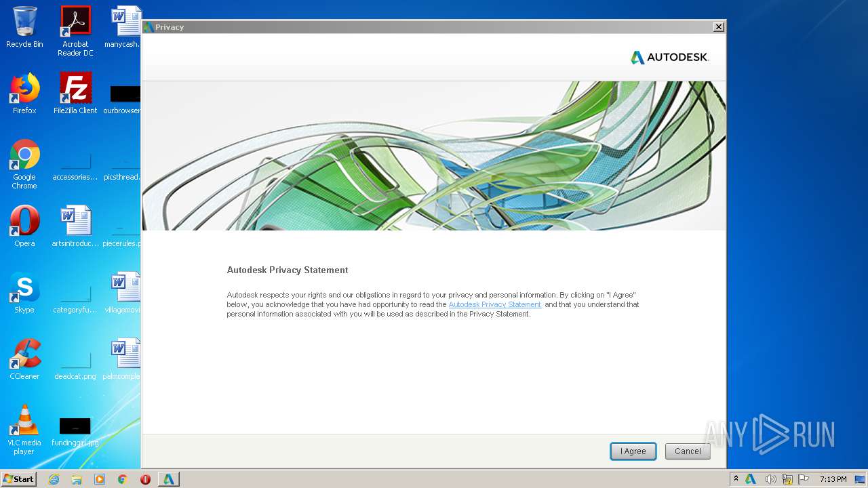Screen dimensions: 868x488
Task: Open the Recycle Bin desktop icon
Action: (24, 27)
